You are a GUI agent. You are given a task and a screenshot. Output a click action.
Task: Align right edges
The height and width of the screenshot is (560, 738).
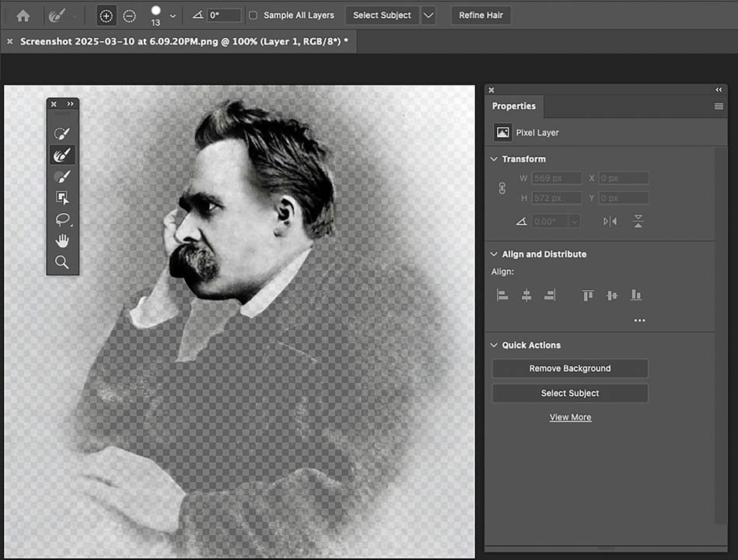pyautogui.click(x=550, y=295)
